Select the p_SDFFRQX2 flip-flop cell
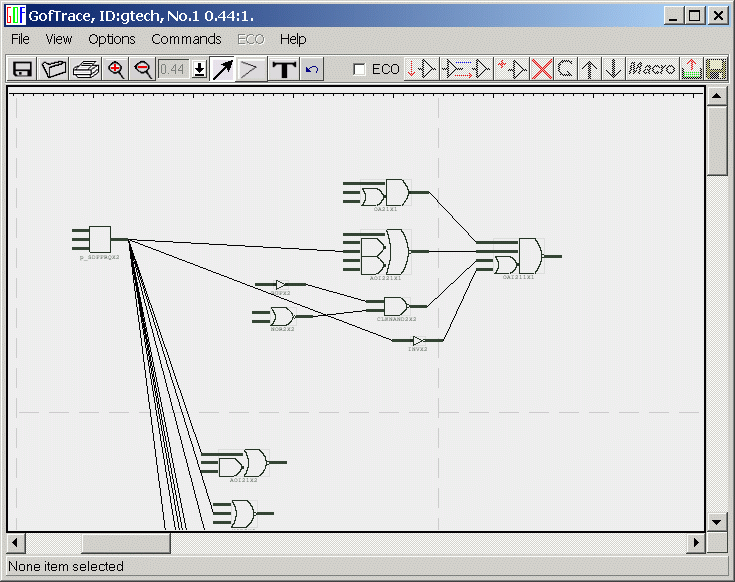The width and height of the screenshot is (735, 582). 99,240
